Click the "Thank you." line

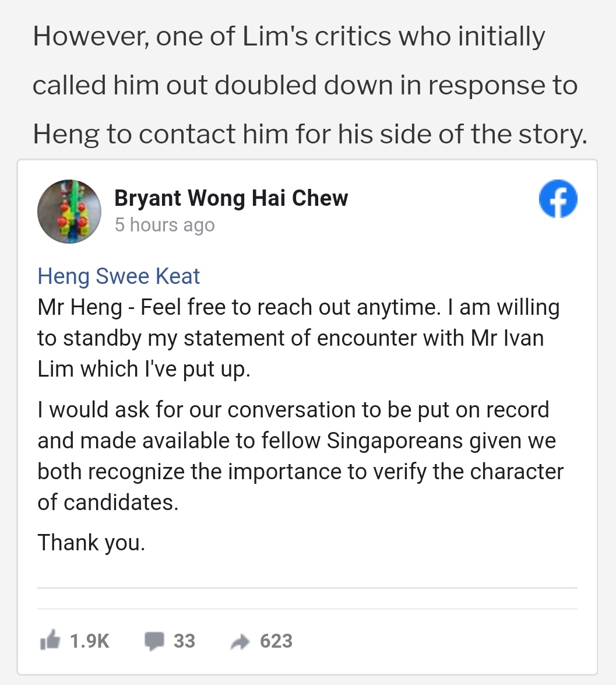click(91, 543)
